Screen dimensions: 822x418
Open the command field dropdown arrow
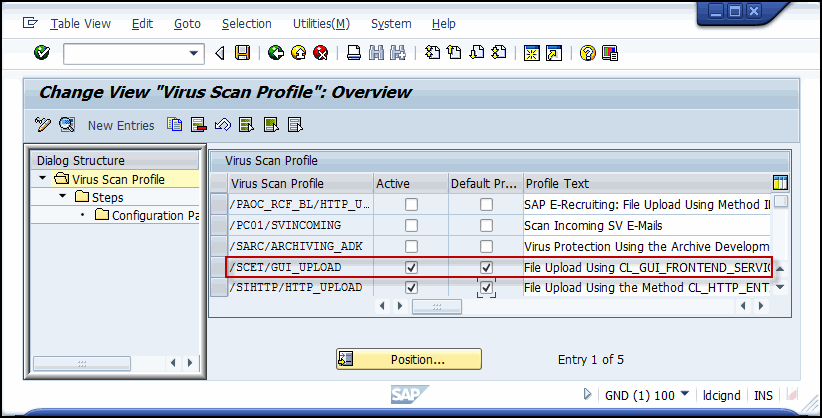click(x=194, y=53)
